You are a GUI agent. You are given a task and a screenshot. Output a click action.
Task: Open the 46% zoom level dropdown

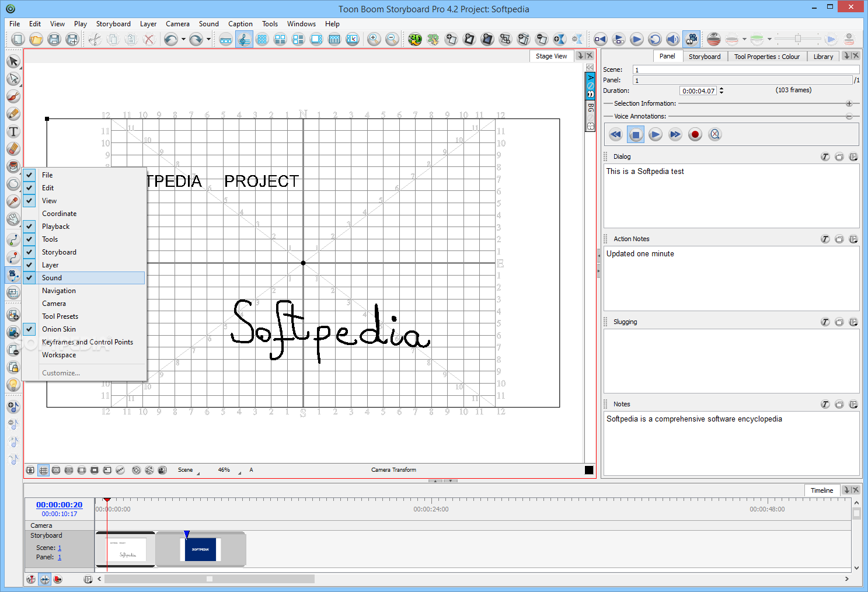click(229, 470)
